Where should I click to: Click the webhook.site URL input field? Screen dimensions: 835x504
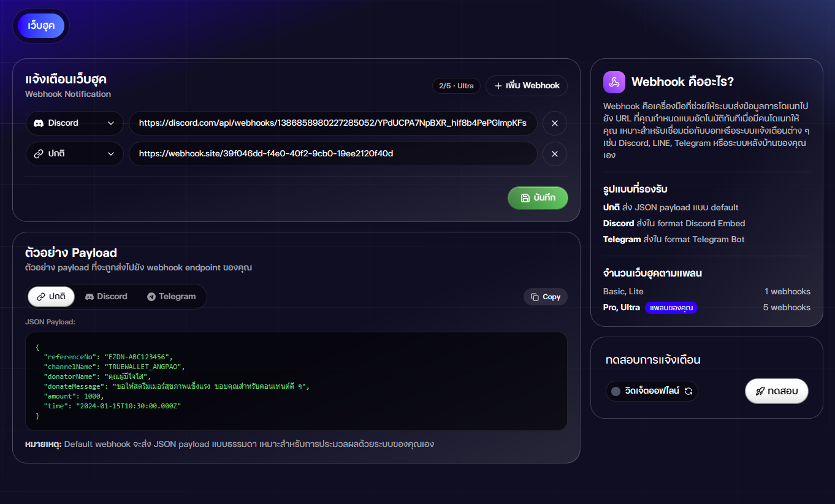coord(333,154)
